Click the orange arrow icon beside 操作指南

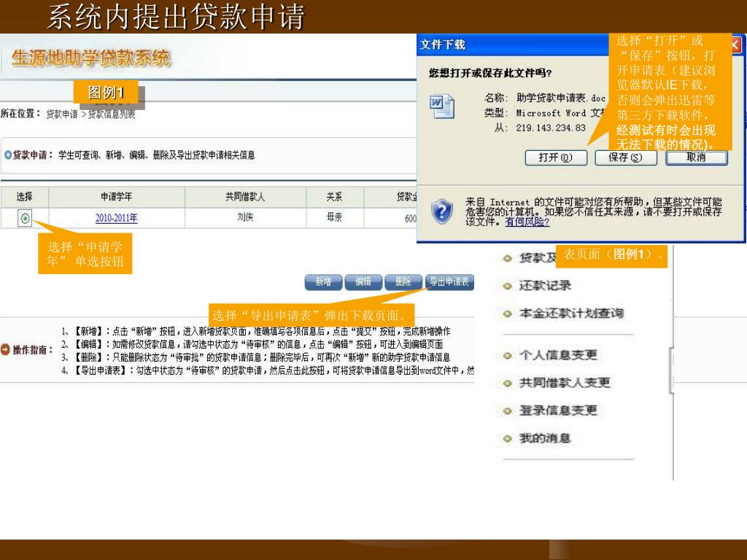point(5,349)
